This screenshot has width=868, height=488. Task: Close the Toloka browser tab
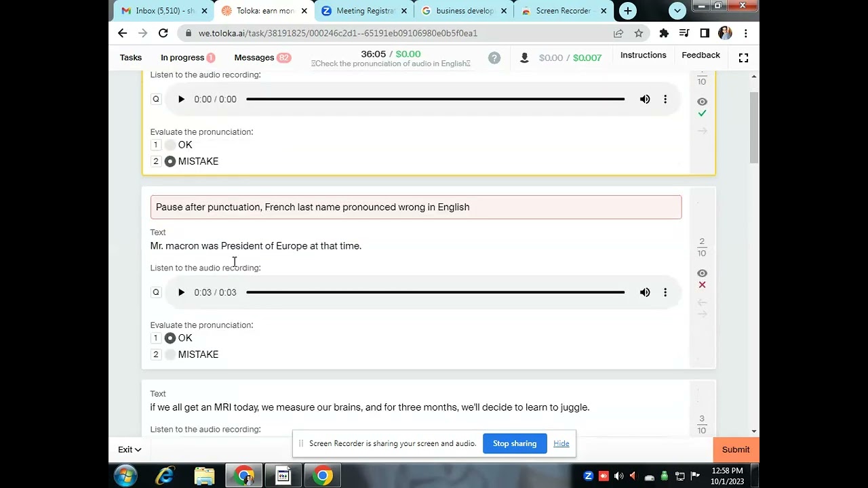pyautogui.click(x=304, y=11)
